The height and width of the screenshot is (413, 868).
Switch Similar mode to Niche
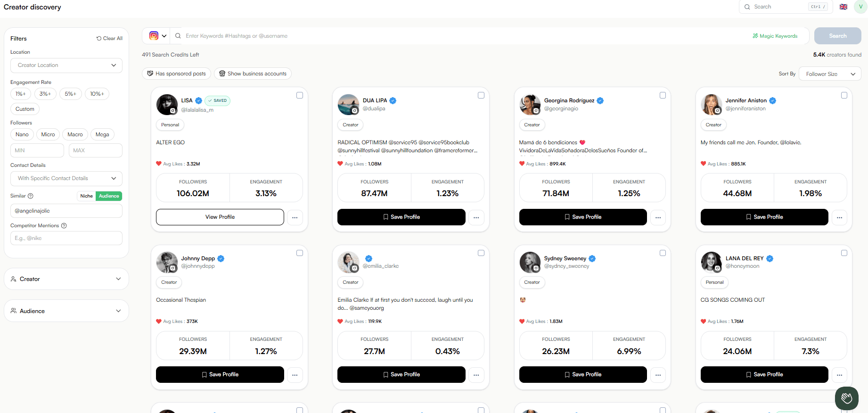pyautogui.click(x=86, y=196)
